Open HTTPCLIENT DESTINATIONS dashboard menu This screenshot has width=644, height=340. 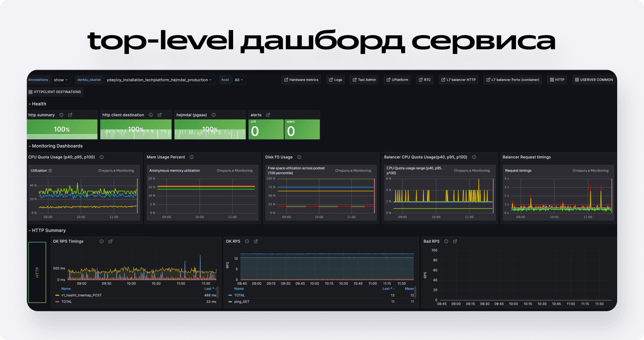55,92
